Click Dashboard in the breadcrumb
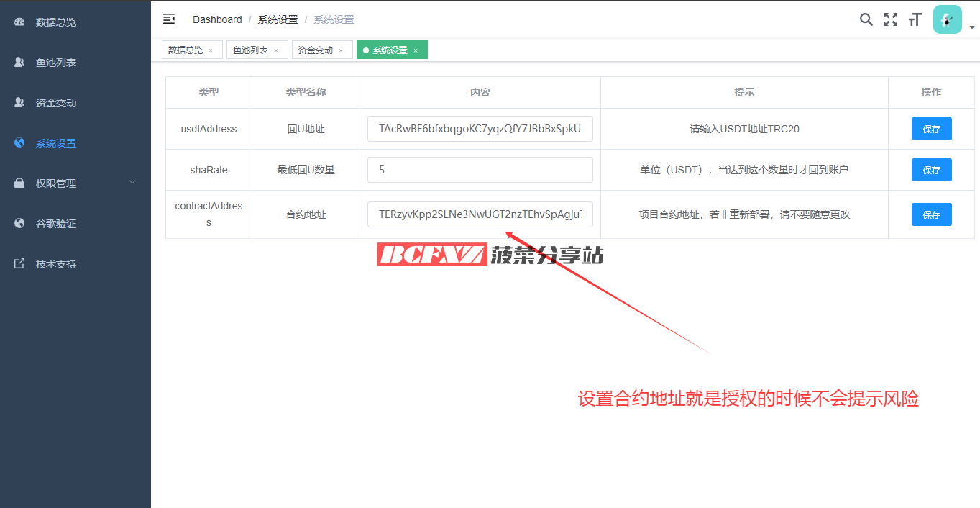The image size is (980, 508). (217, 19)
